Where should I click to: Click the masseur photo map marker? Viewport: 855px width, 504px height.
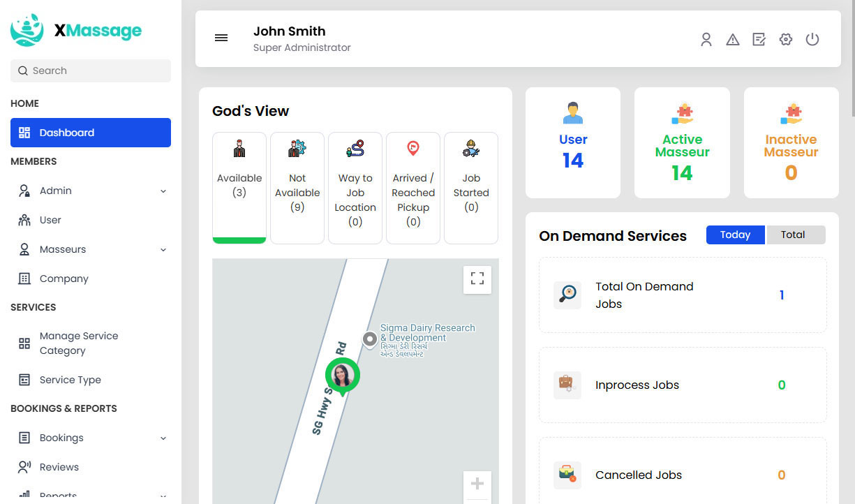pyautogui.click(x=342, y=376)
